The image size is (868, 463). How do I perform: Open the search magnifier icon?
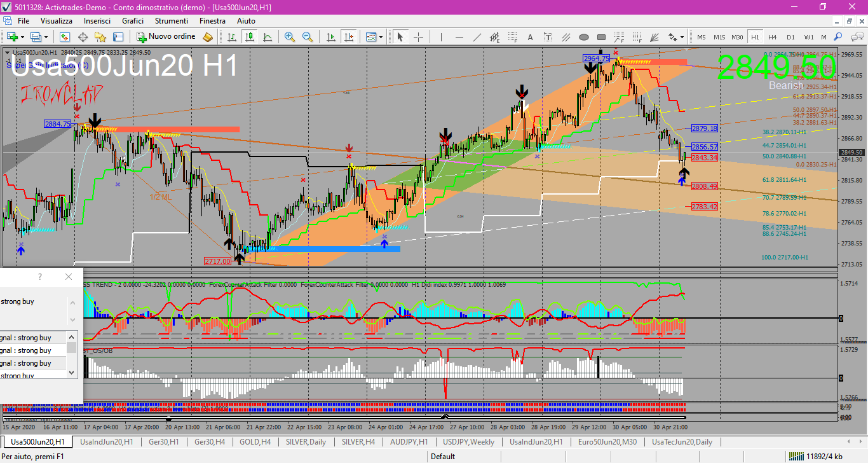click(838, 37)
